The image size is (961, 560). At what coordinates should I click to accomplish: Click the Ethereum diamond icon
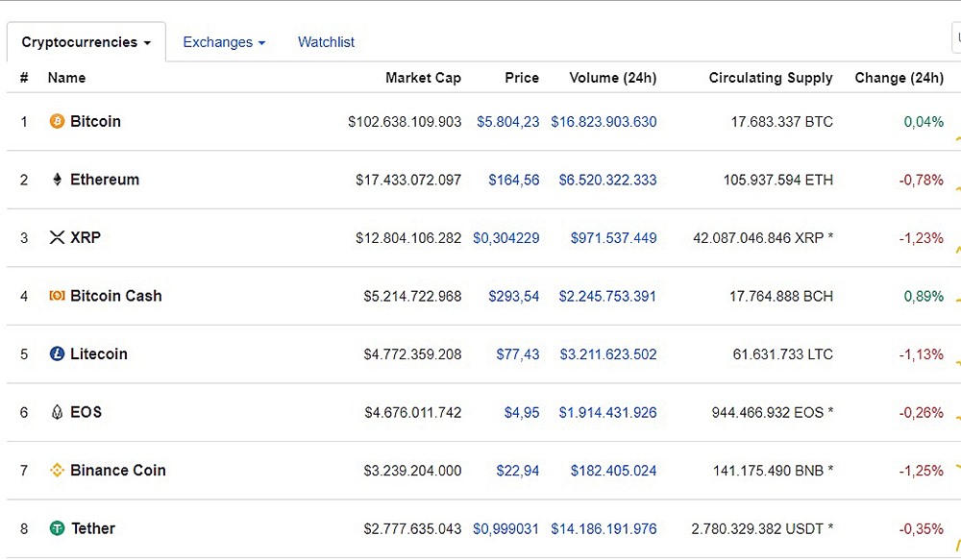[x=57, y=180]
